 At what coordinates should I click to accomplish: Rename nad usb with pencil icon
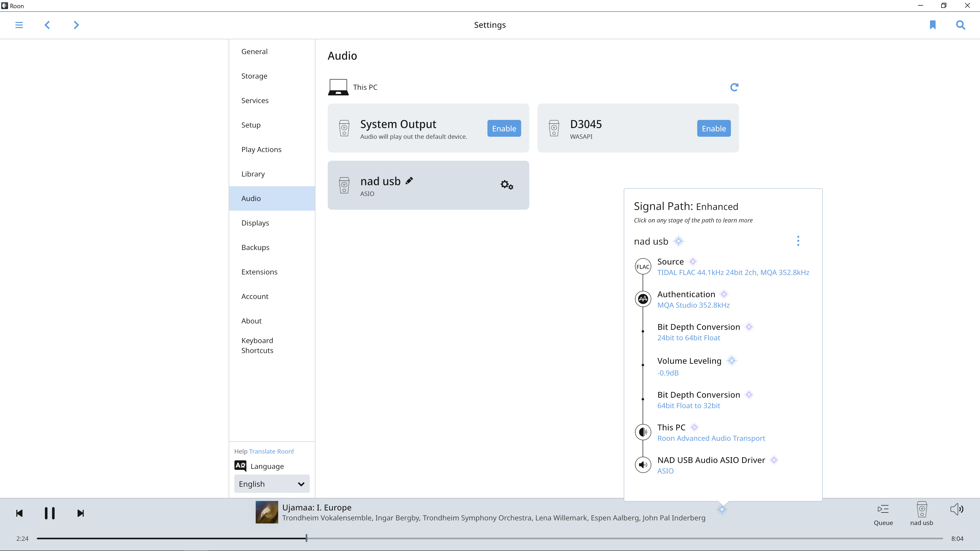point(409,181)
